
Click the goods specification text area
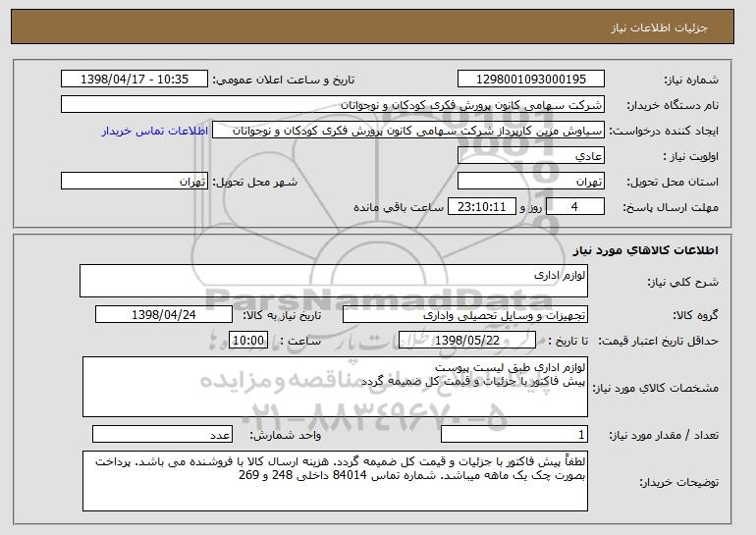[x=335, y=387]
